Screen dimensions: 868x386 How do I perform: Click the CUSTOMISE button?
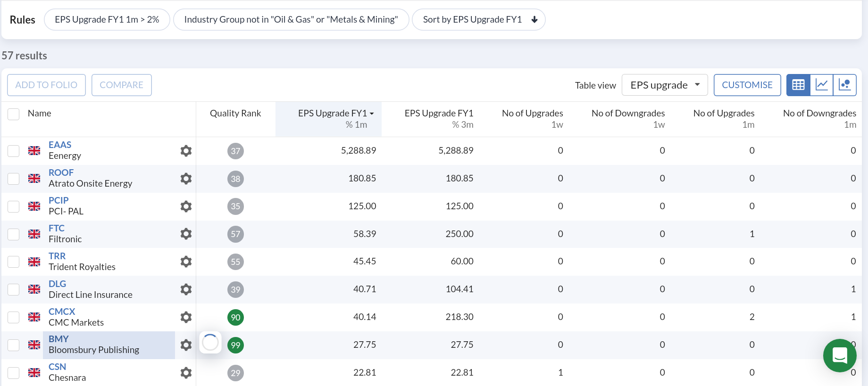click(747, 85)
